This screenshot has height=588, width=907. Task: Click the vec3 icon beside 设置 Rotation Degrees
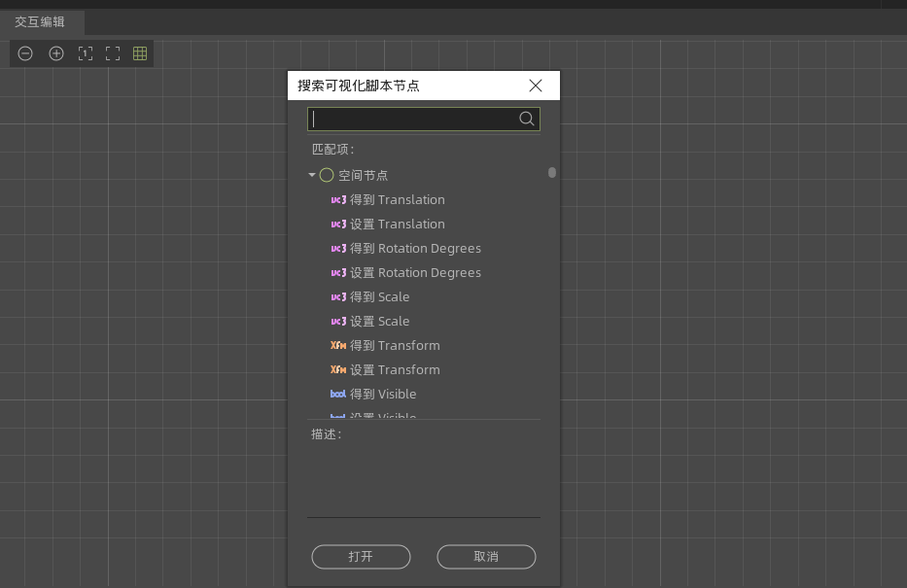pos(338,273)
